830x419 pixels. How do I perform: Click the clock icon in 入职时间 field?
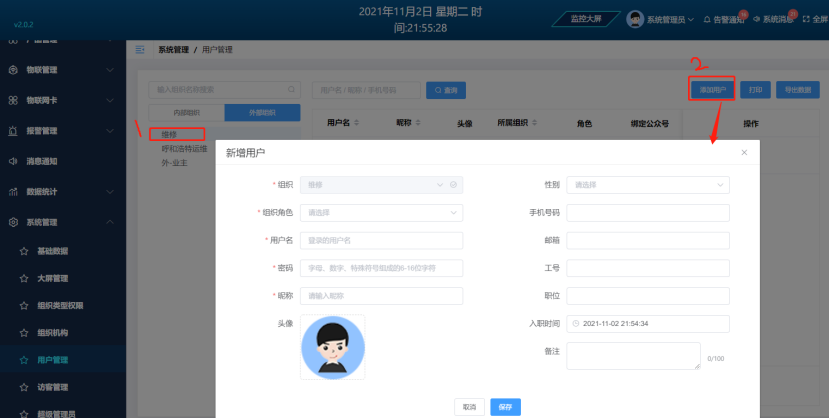click(x=576, y=323)
